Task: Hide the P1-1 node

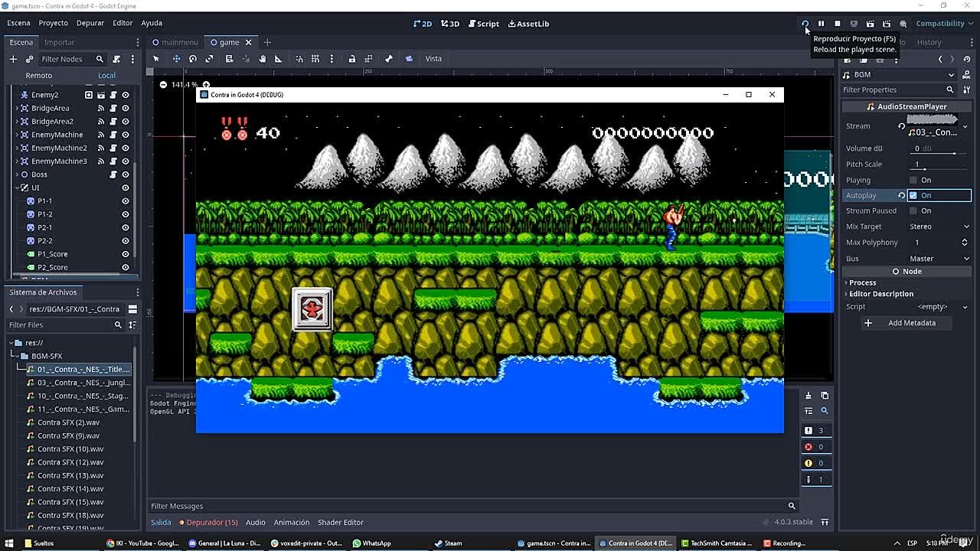Action: pyautogui.click(x=126, y=201)
